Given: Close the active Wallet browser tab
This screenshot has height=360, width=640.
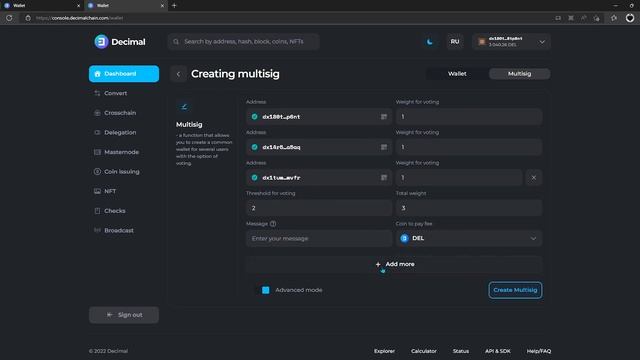Looking at the screenshot, I should click(x=162, y=6).
